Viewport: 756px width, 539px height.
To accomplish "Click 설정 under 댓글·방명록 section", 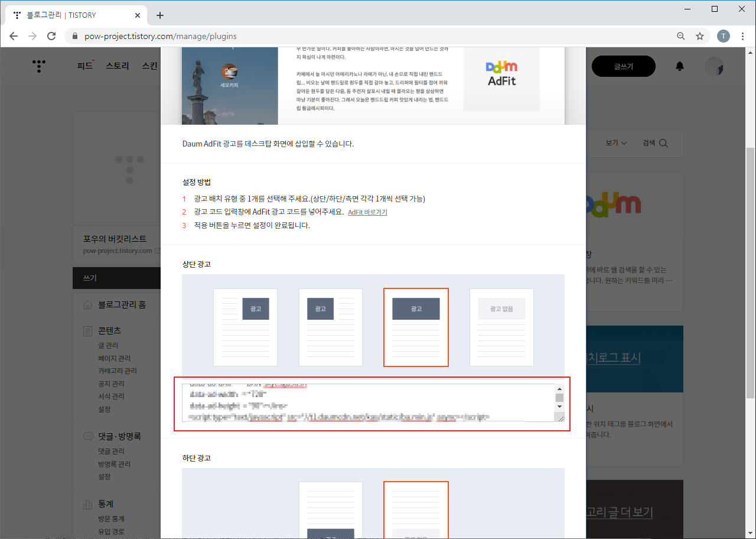I will 104,476.
